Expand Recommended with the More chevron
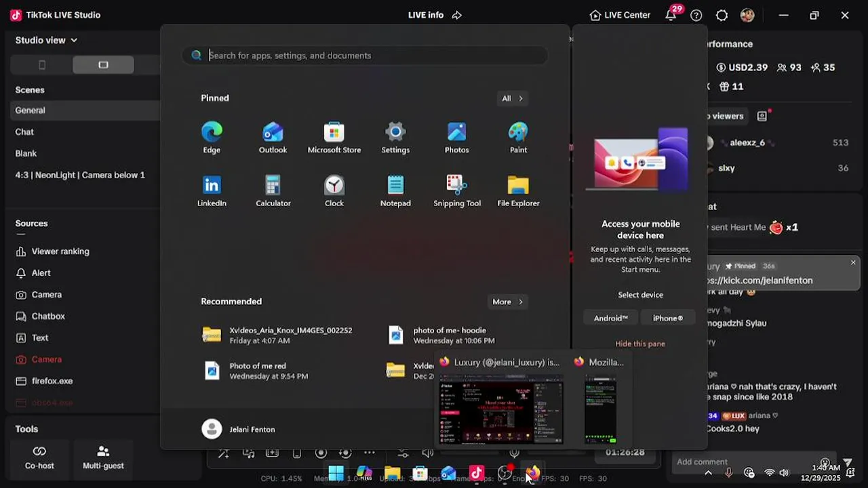868x488 pixels. [x=507, y=302]
